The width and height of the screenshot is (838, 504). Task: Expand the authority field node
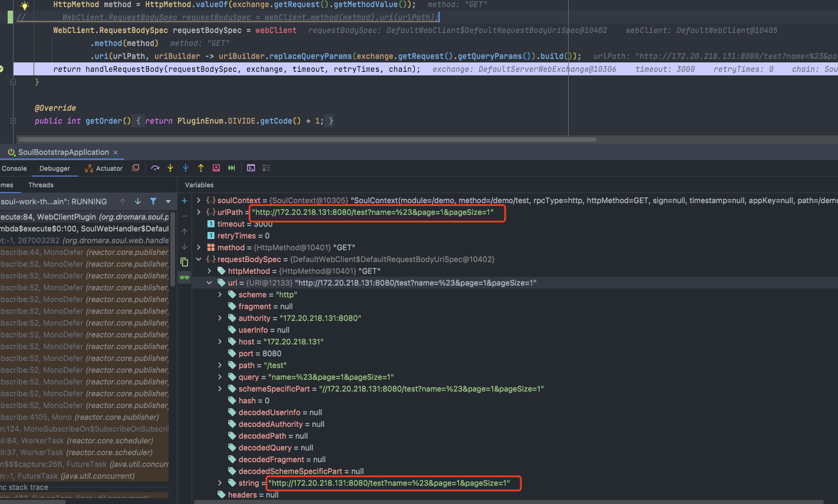point(220,318)
